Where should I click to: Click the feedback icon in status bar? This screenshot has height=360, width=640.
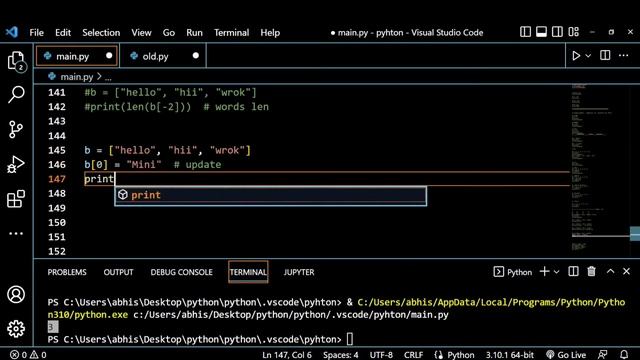click(602, 355)
